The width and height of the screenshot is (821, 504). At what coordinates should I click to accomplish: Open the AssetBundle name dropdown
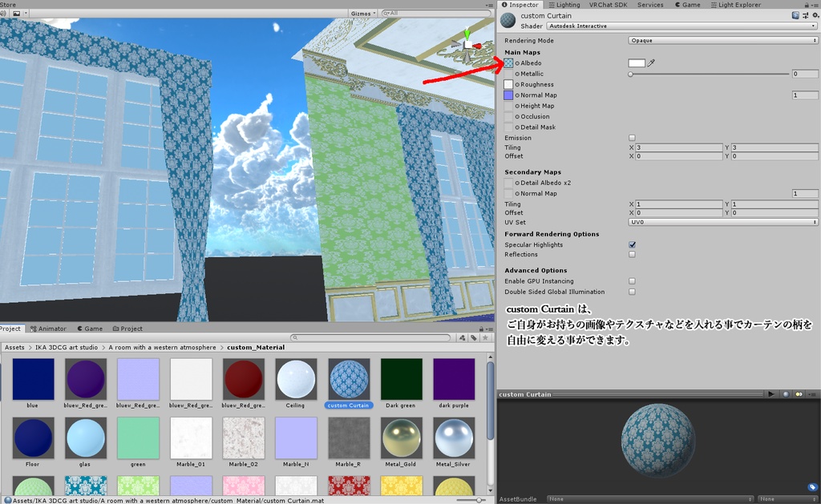(x=649, y=498)
